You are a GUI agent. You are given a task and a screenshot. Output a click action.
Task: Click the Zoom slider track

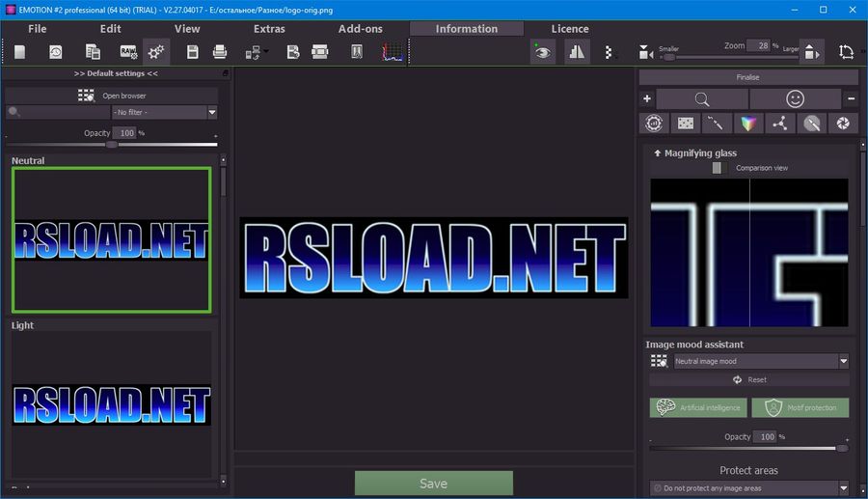(x=733, y=57)
